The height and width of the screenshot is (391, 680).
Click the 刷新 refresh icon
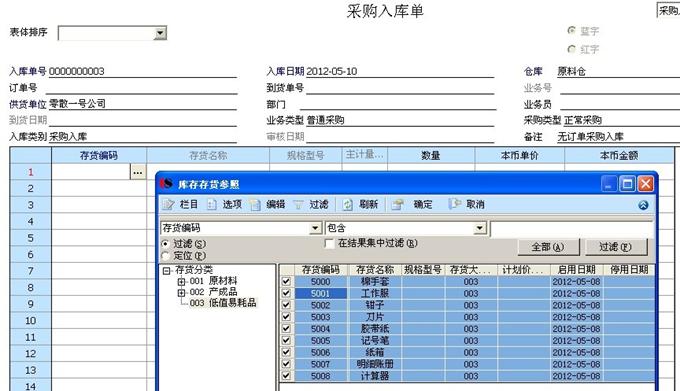[347, 204]
